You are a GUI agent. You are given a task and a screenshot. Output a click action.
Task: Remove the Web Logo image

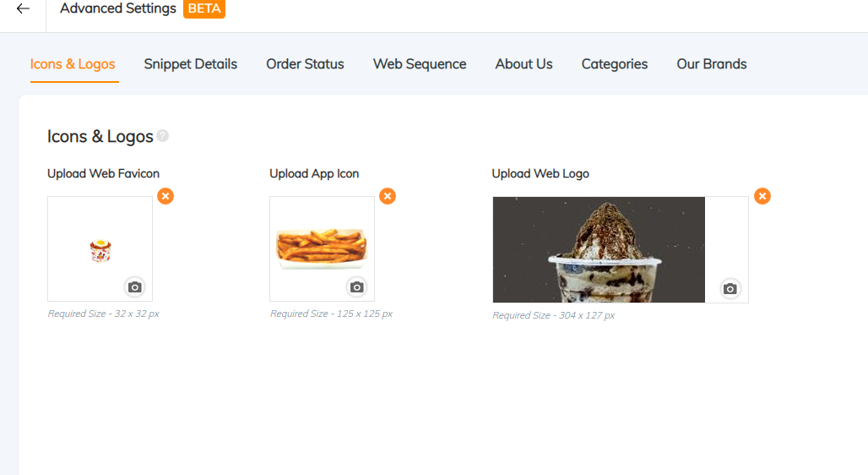tap(762, 196)
